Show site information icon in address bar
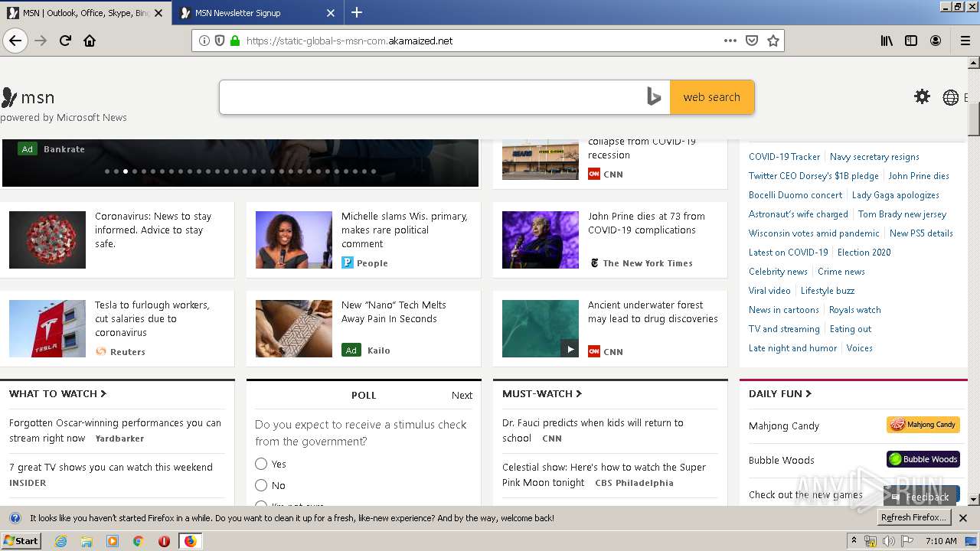This screenshot has width=980, height=551. [x=204, y=41]
